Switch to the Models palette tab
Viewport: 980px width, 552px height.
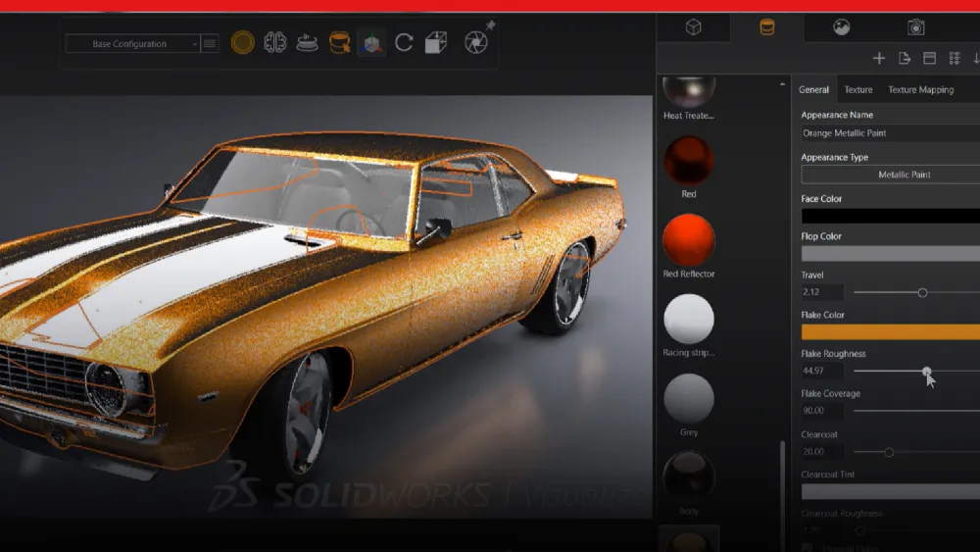tap(693, 26)
